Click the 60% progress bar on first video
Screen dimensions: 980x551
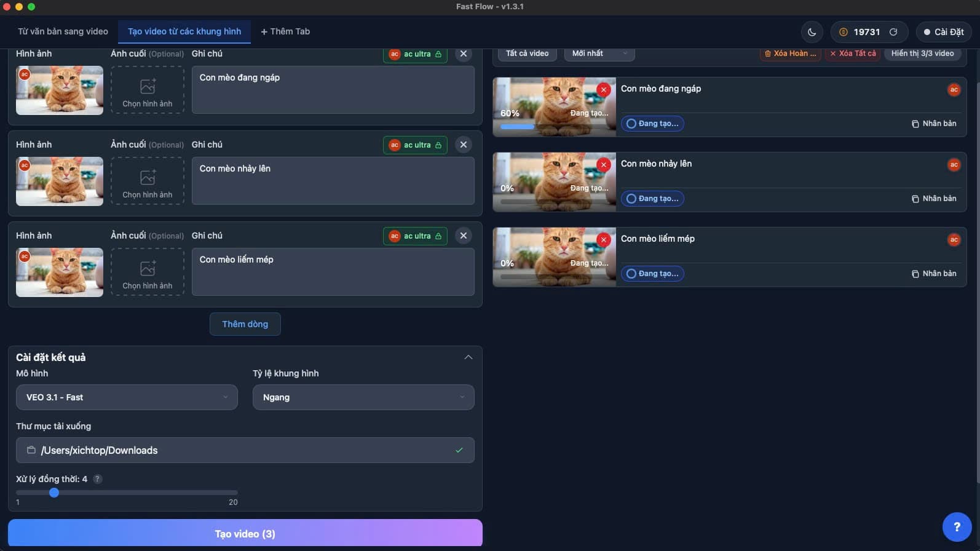pos(555,127)
